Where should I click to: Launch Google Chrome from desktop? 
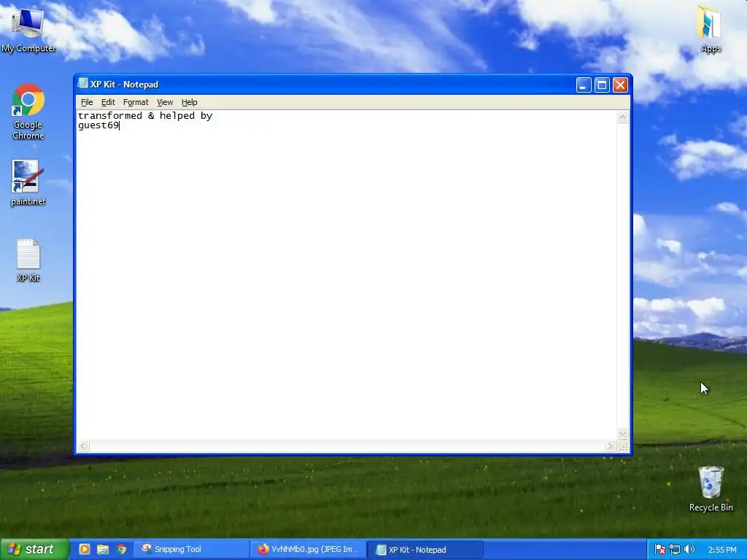(x=28, y=112)
